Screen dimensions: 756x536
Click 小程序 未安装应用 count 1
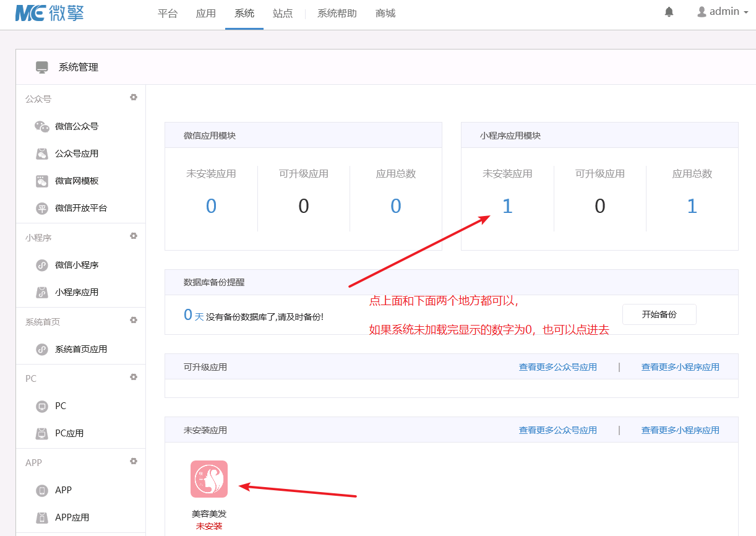tap(507, 206)
